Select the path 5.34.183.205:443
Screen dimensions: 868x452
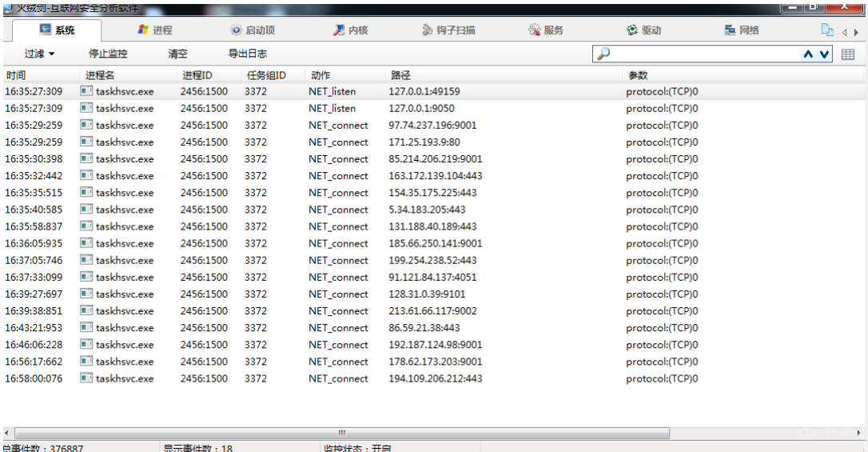(427, 210)
